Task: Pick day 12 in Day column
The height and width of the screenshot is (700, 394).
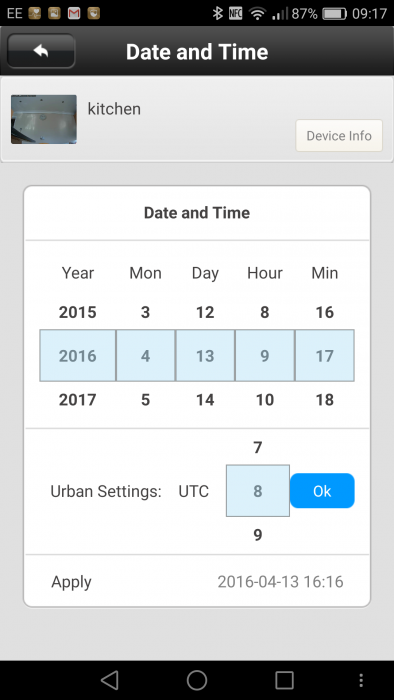Action: click(x=205, y=312)
